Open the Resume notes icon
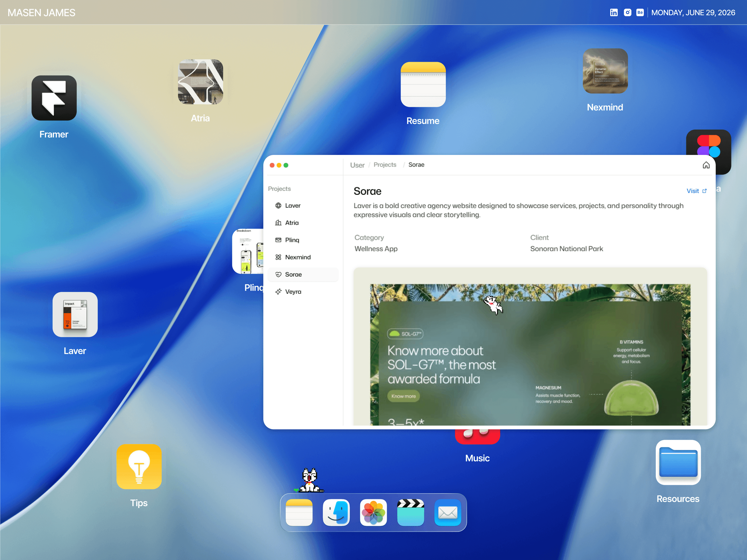The image size is (747, 560). coord(423,84)
